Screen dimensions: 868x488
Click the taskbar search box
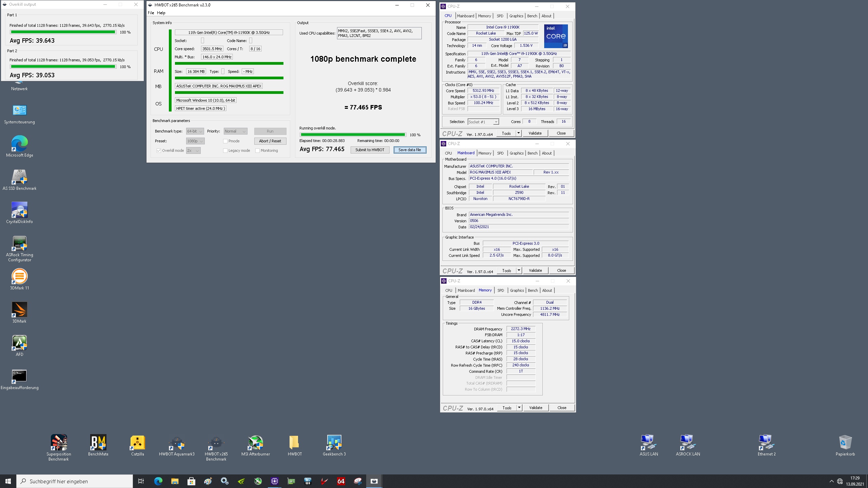click(x=75, y=481)
